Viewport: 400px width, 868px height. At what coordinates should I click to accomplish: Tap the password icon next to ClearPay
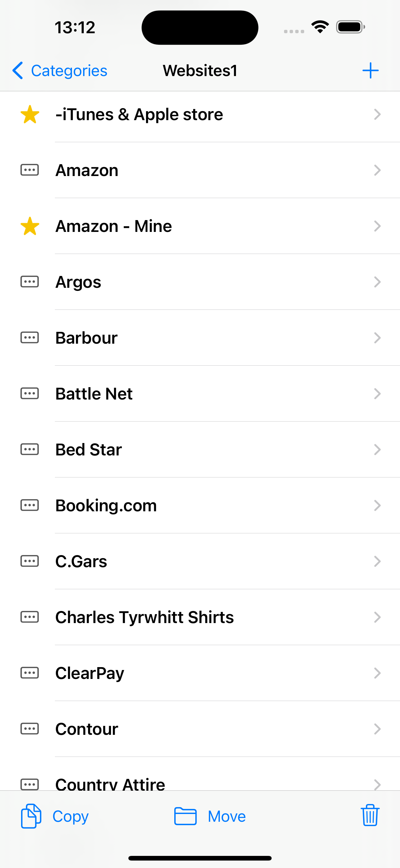pos(30,672)
